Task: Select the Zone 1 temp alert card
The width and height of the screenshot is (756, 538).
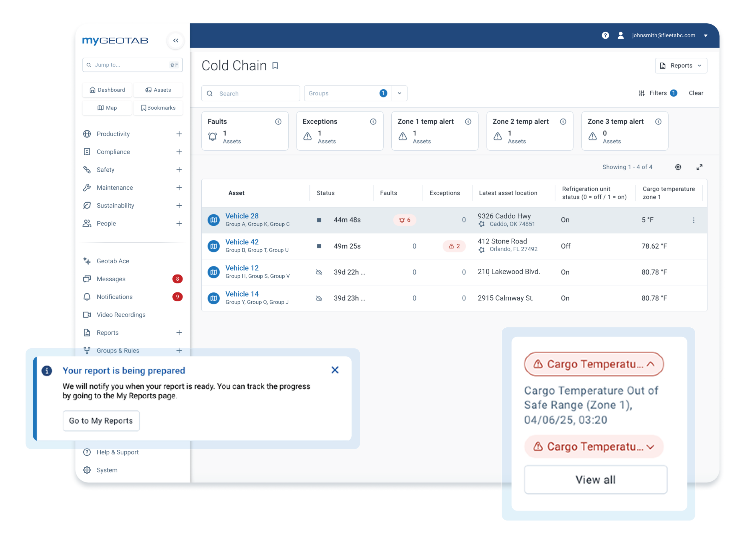Action: (434, 131)
